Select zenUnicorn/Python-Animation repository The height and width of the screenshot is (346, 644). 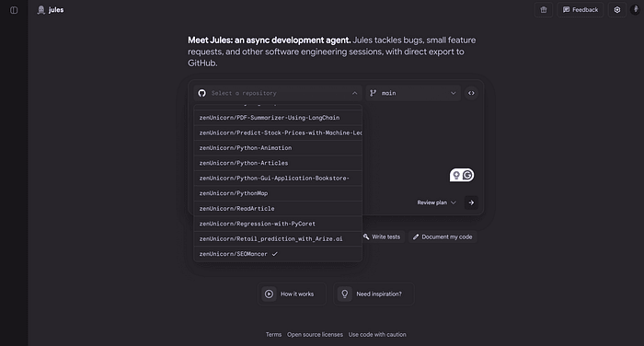point(278,148)
